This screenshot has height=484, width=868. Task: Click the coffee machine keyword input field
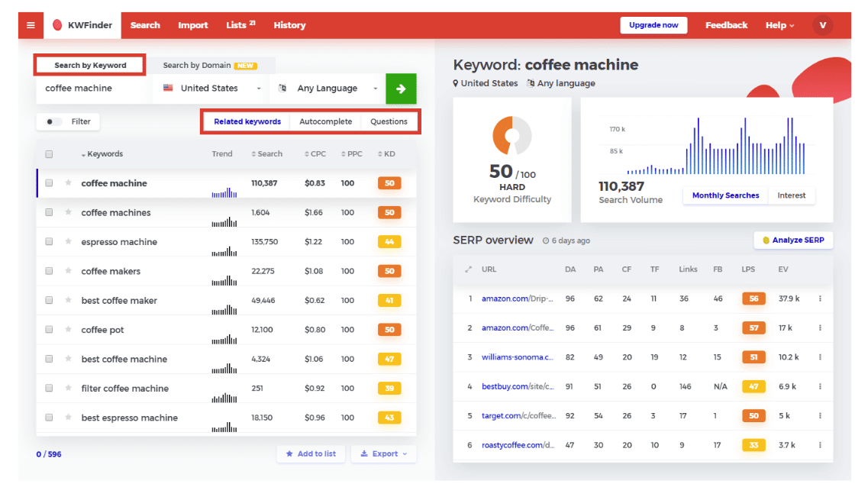click(x=93, y=89)
